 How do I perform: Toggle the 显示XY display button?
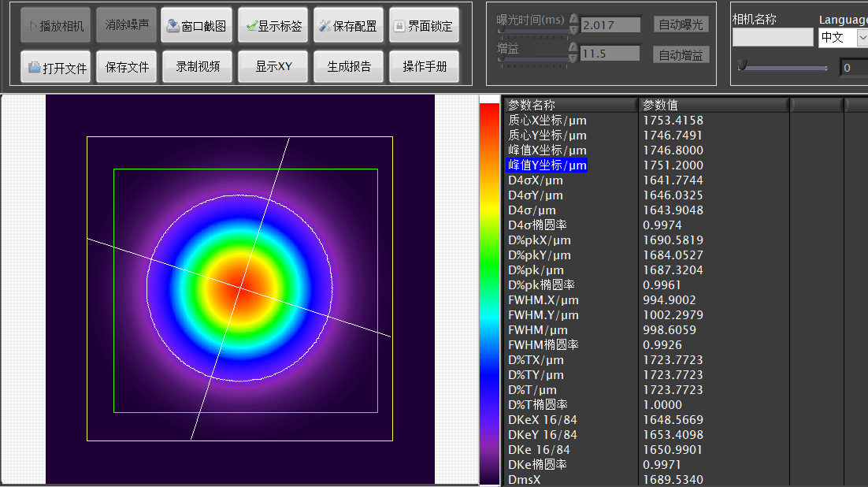[x=273, y=67]
